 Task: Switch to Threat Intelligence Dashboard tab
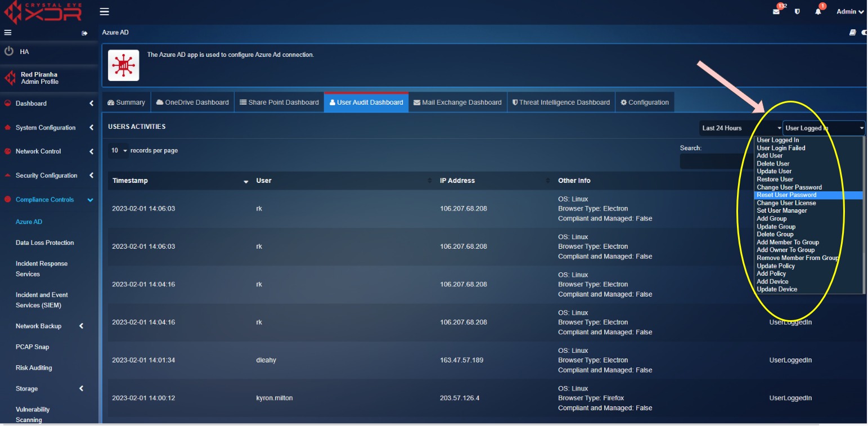[x=561, y=102]
